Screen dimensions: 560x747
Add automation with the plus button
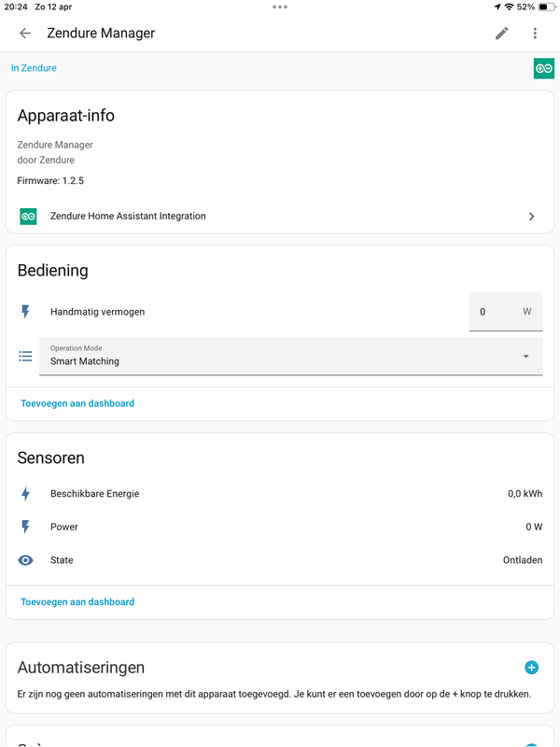pos(531,668)
